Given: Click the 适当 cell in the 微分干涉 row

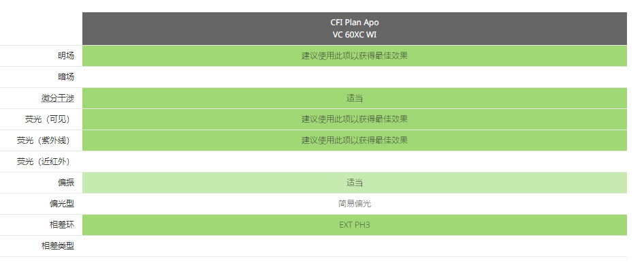Looking at the screenshot, I should (x=355, y=98).
